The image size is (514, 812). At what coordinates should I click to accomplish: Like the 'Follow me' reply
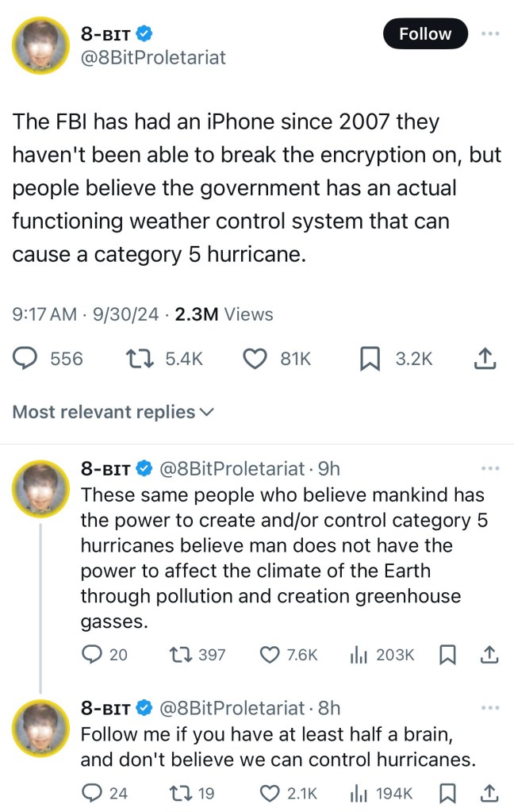[x=270, y=793]
